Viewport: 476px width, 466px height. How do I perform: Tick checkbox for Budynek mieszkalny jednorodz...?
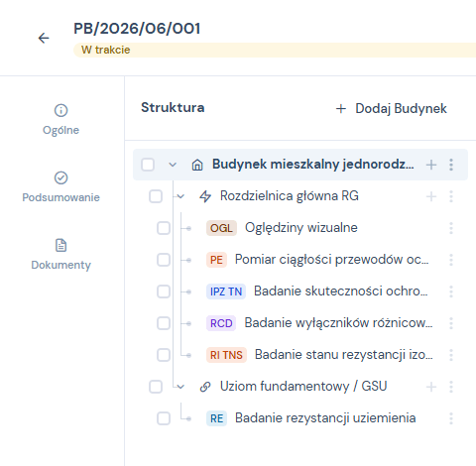tap(148, 165)
